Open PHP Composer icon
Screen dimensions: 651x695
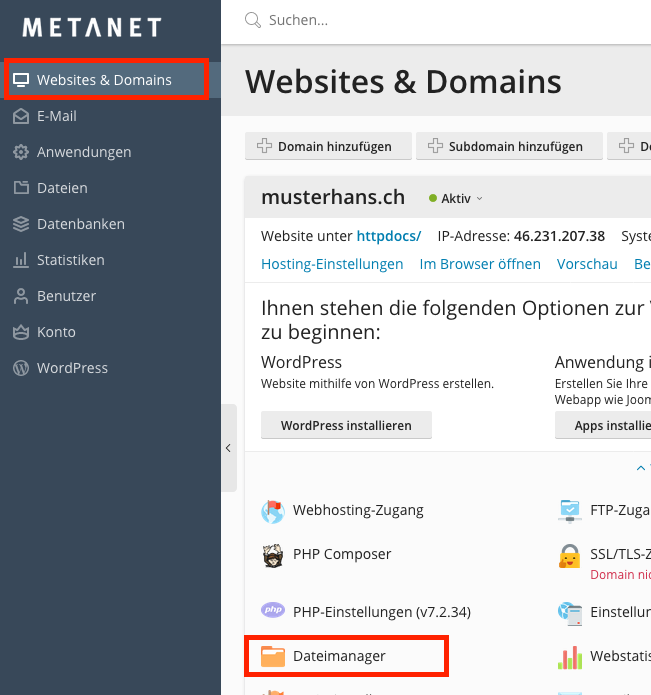click(272, 555)
